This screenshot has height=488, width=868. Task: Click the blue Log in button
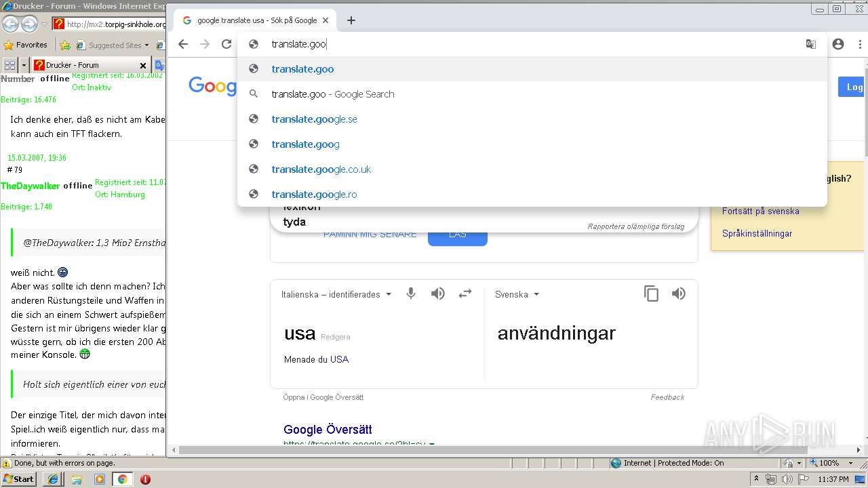pyautogui.click(x=852, y=87)
